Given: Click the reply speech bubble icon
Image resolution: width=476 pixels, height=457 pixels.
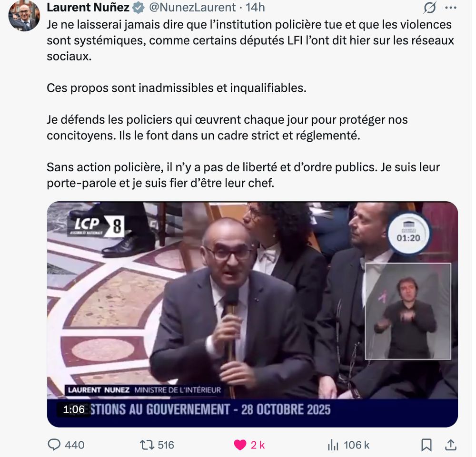Looking at the screenshot, I should (x=54, y=445).
